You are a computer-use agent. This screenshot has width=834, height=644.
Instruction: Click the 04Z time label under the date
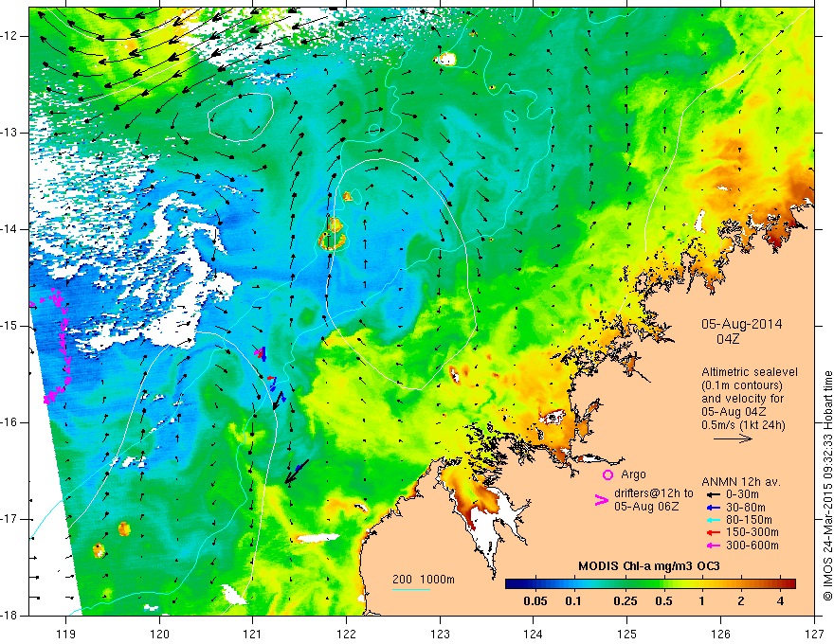(x=728, y=338)
